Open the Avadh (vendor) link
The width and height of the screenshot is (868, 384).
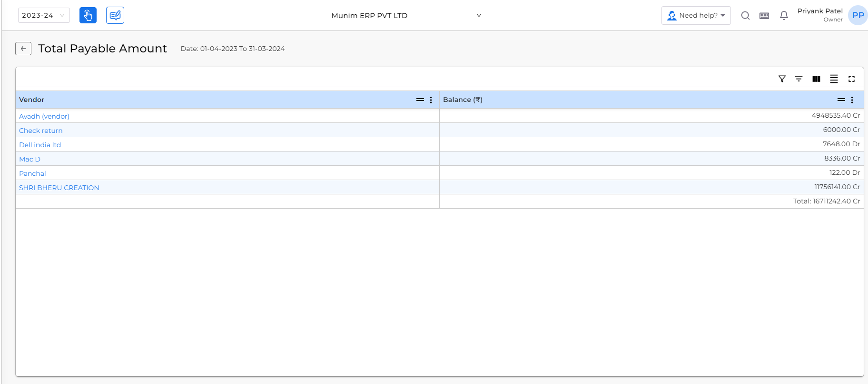coord(44,116)
